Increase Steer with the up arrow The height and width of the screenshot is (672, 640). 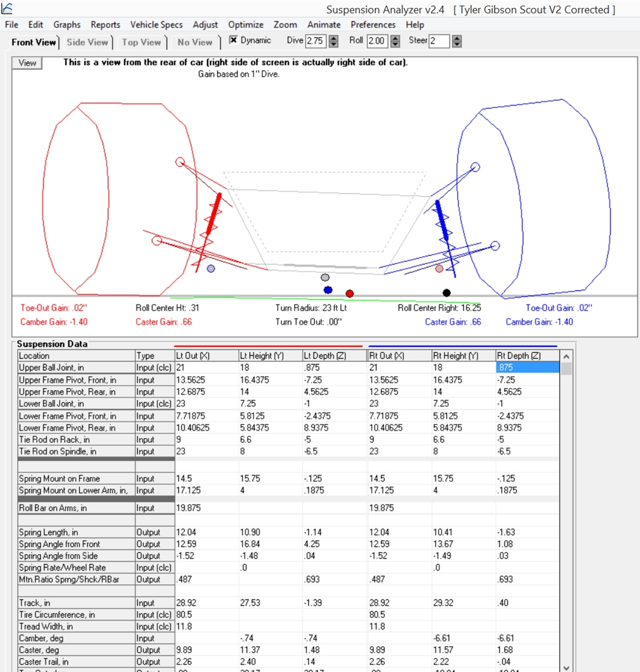coord(457,37)
